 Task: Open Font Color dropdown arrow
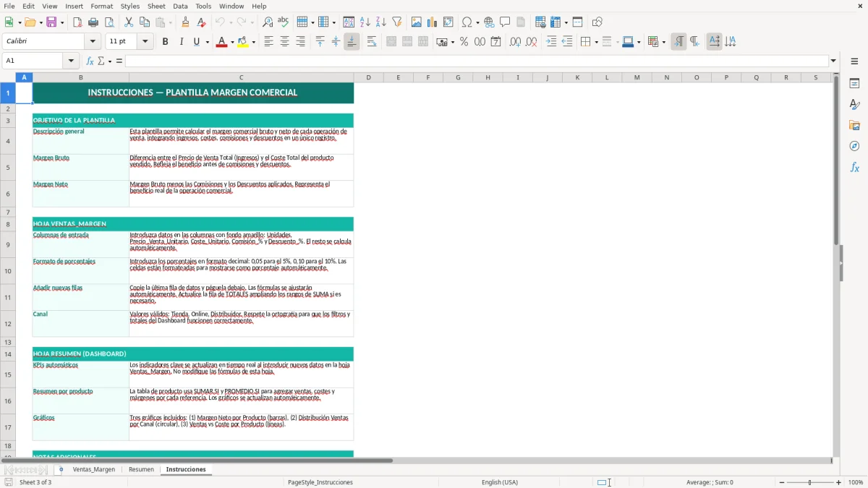click(231, 42)
